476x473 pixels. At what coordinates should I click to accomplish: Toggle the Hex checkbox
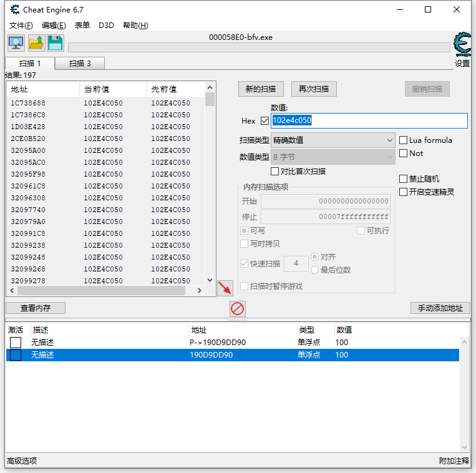tap(265, 121)
